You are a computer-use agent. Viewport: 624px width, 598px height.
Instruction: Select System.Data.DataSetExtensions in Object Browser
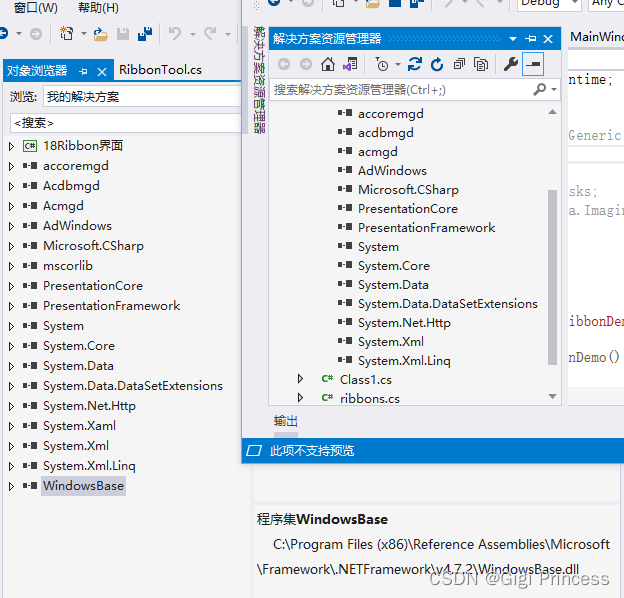coord(133,386)
